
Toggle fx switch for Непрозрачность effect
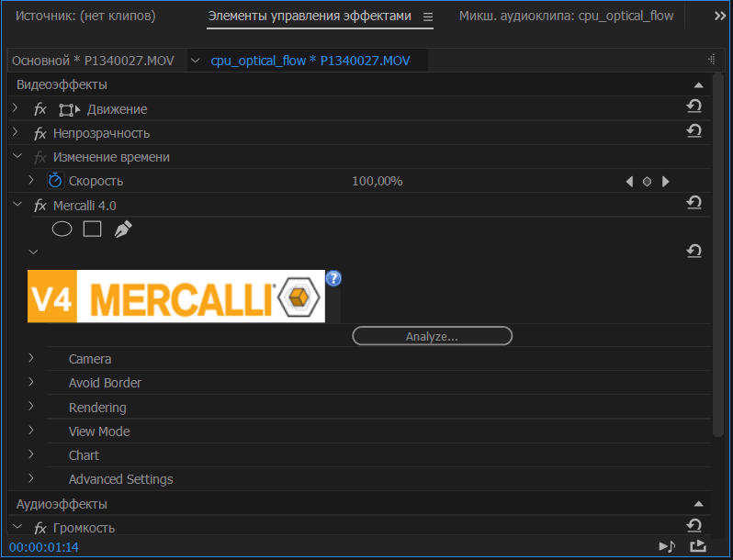pos(40,134)
